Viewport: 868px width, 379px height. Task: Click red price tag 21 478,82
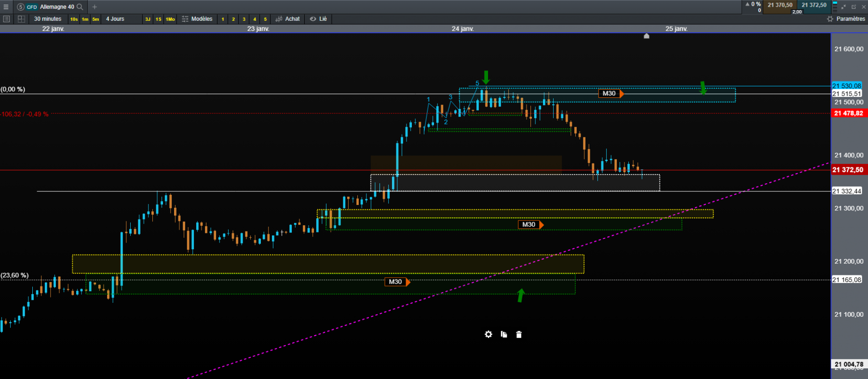[x=849, y=113]
